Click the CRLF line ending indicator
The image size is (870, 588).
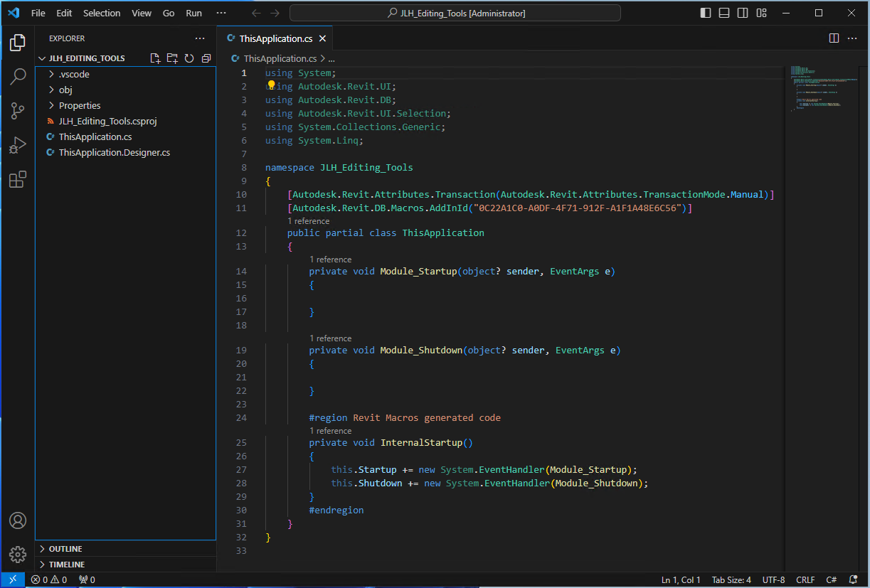point(805,579)
